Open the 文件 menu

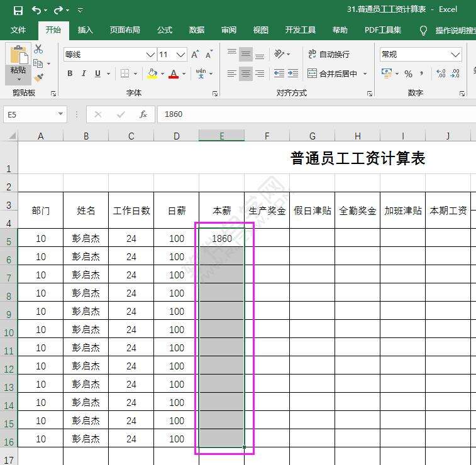point(18,30)
